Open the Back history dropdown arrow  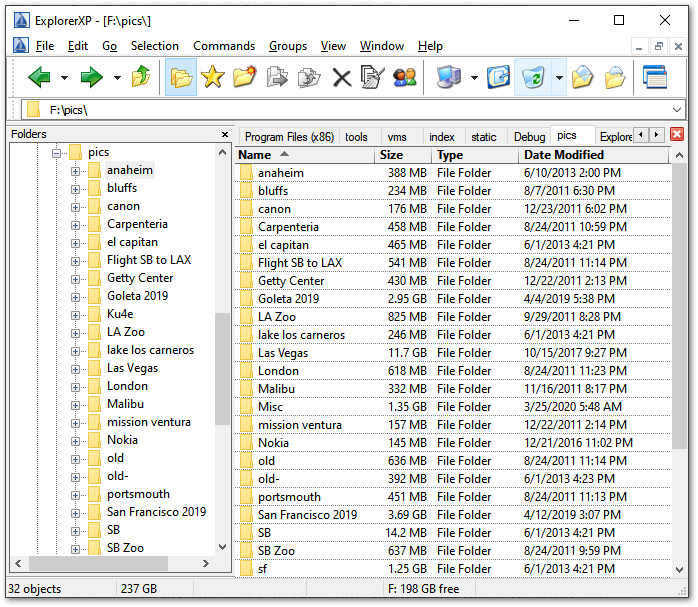[64, 78]
